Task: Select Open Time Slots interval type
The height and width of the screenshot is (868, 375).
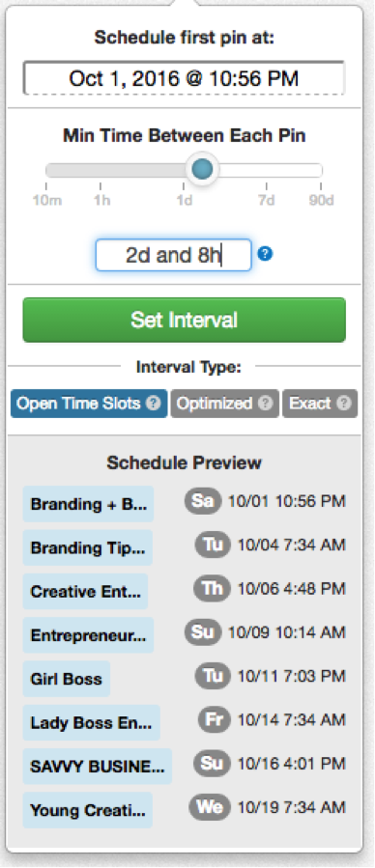Action: [x=89, y=404]
